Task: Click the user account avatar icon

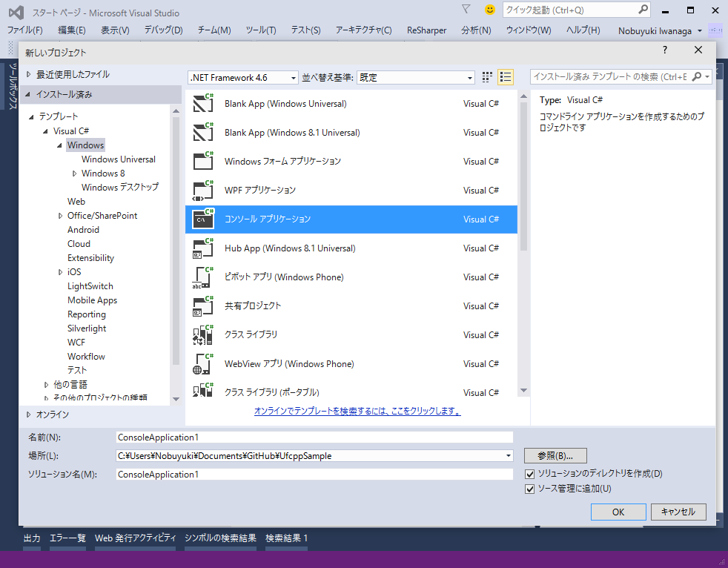Action: click(715, 30)
